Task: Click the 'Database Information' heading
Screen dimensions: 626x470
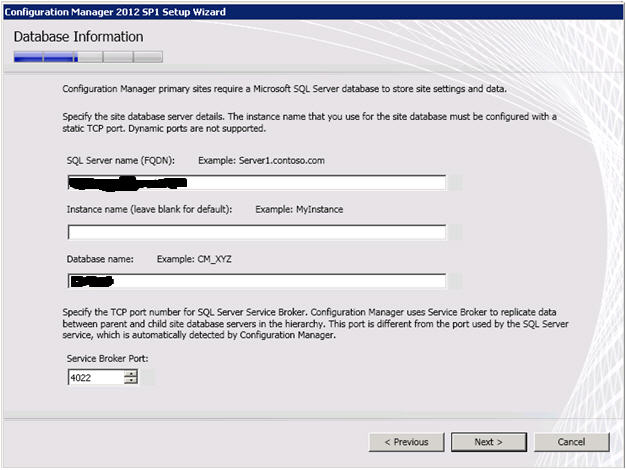Action: tap(78, 37)
